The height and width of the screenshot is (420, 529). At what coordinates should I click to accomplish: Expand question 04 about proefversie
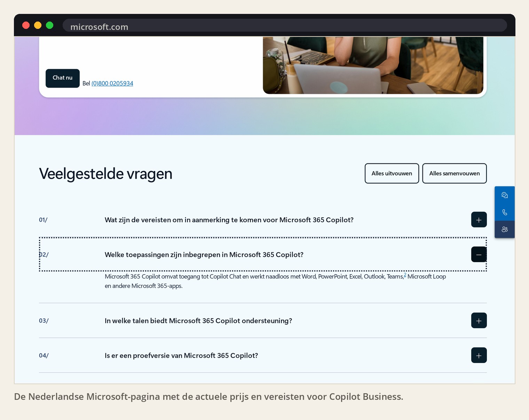tap(479, 355)
